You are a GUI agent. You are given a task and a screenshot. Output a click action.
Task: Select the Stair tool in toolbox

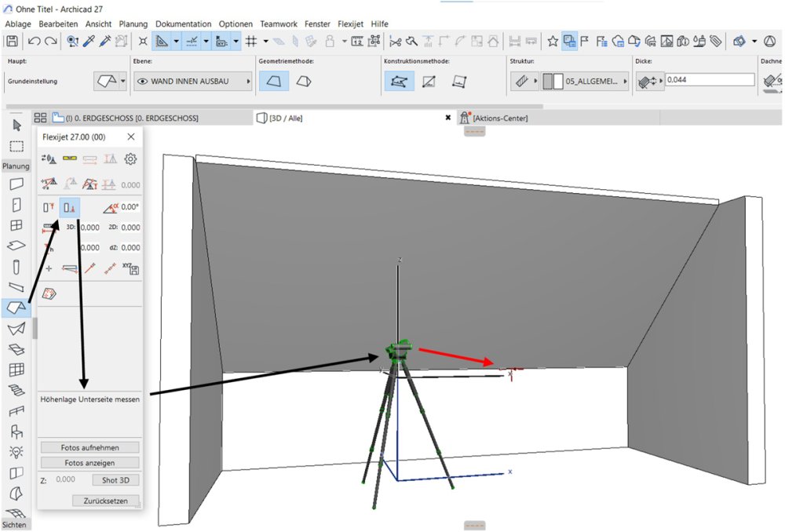[x=16, y=390]
